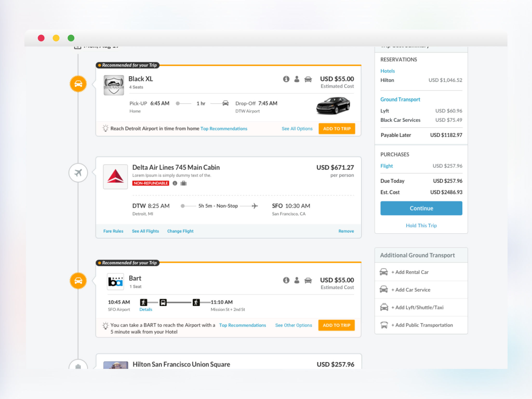Click the orange car timeline marker for Bart
Viewport: 532px width, 399px height.
click(x=78, y=281)
